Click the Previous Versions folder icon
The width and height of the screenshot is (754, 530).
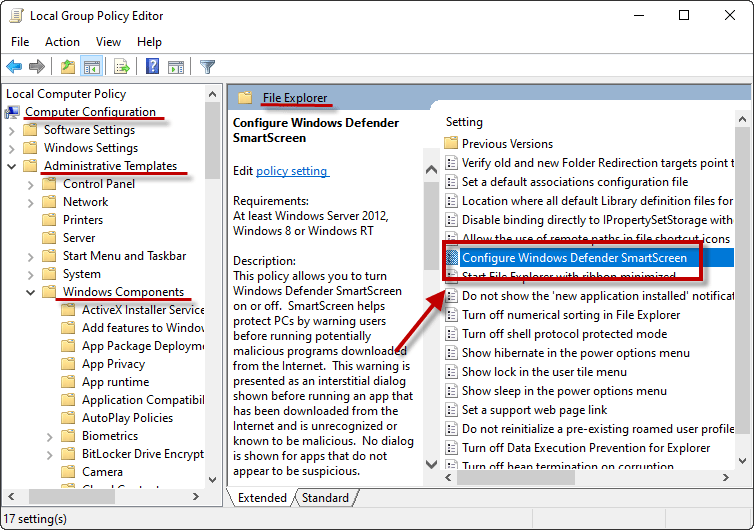pos(451,143)
